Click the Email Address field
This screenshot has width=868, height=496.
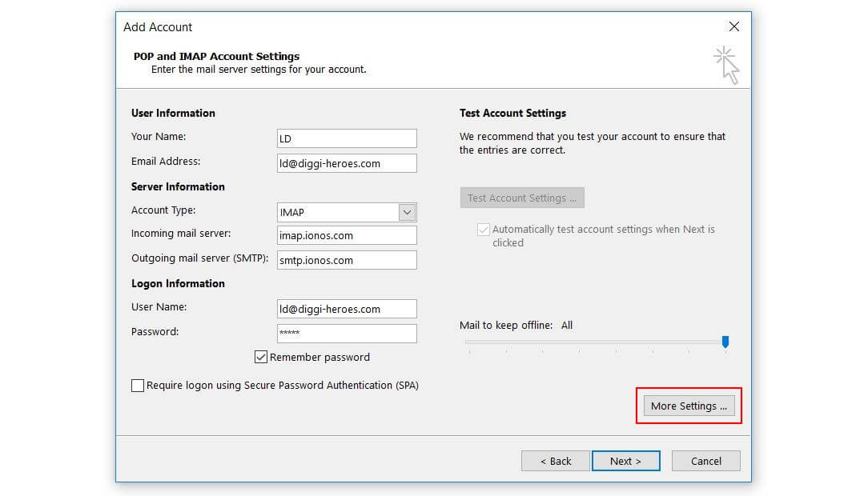click(x=347, y=163)
